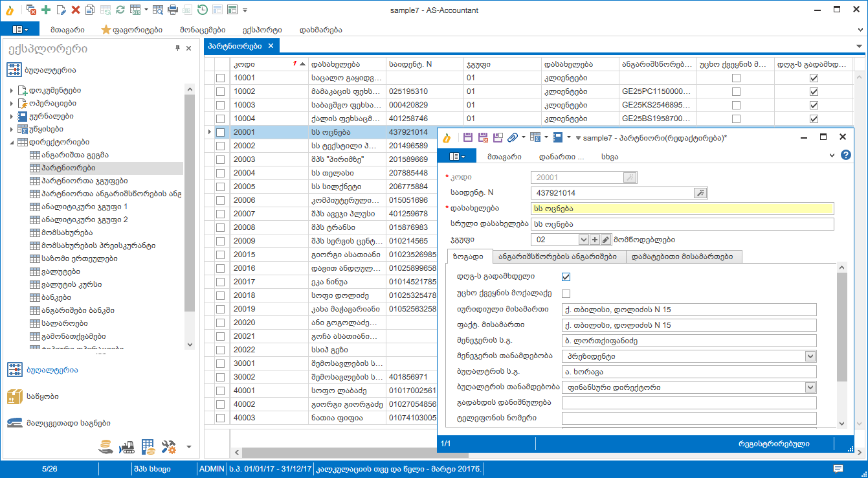Click the coins-in-hand module icon in sidebar footer
The width and height of the screenshot is (868, 478).
106,446
